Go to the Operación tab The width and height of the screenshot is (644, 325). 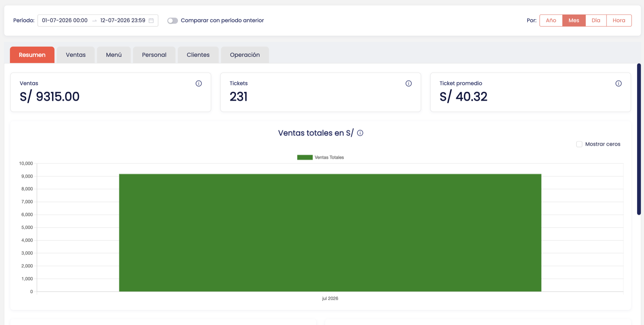click(x=245, y=55)
